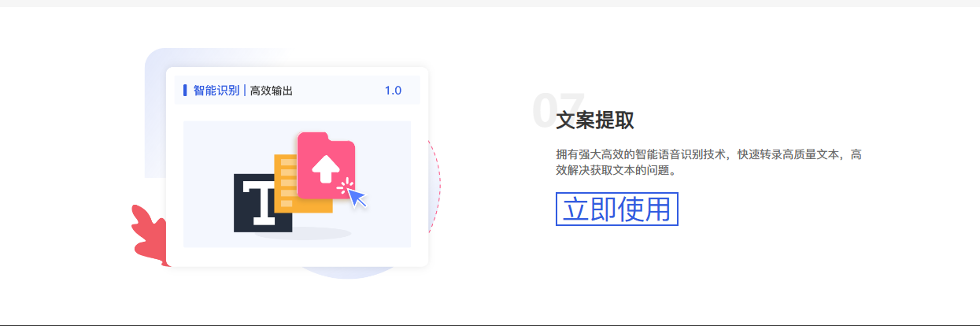980x326 pixels.
Task: Click the 1.0 version number
Action: tap(393, 91)
